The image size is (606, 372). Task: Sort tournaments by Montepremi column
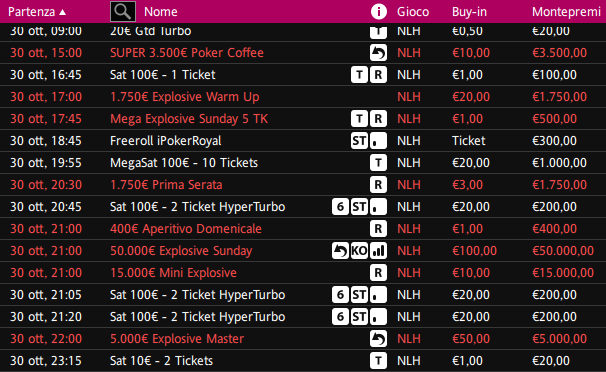[566, 12]
